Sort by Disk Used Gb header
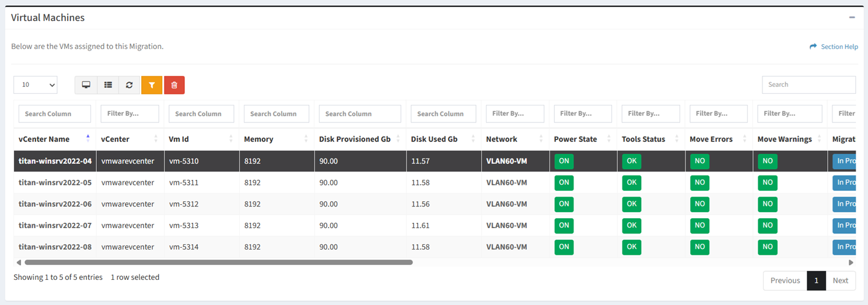This screenshot has width=868, height=305. pos(443,139)
